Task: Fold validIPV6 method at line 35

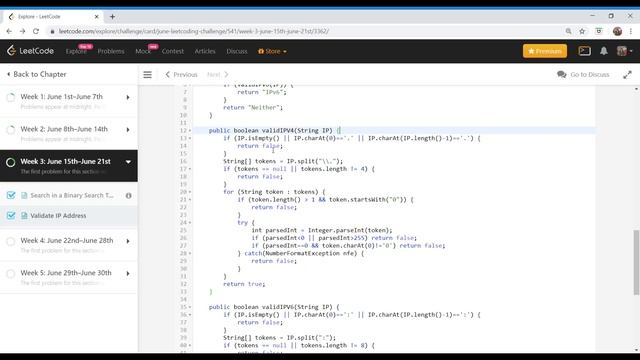Action: pyautogui.click(x=190, y=307)
